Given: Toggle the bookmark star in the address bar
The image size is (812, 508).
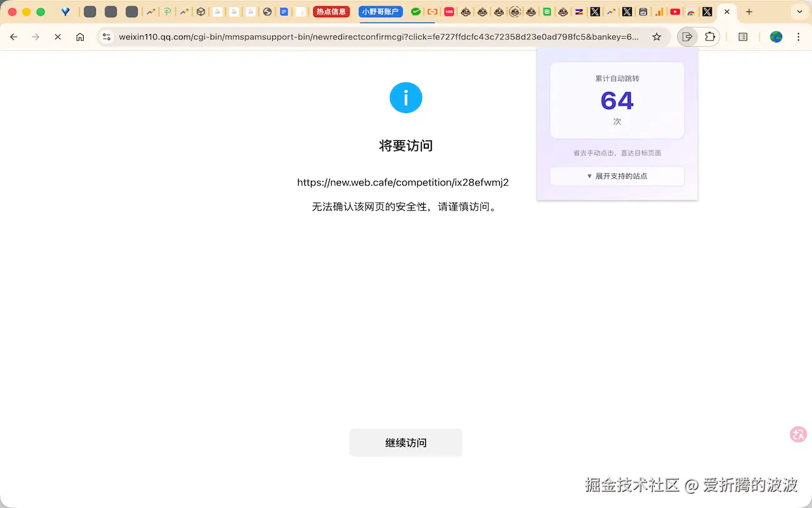Looking at the screenshot, I should coord(658,37).
